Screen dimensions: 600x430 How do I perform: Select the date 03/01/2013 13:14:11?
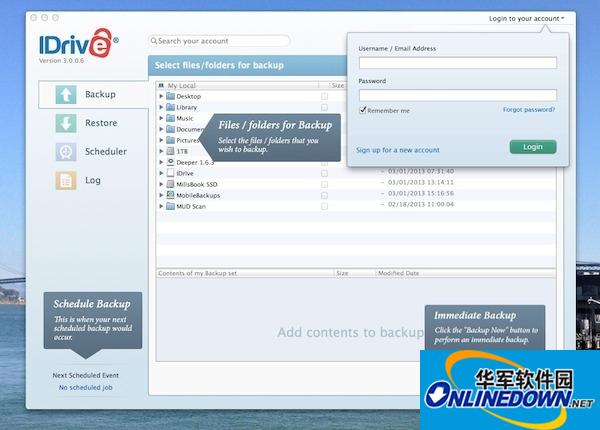pyautogui.click(x=421, y=182)
